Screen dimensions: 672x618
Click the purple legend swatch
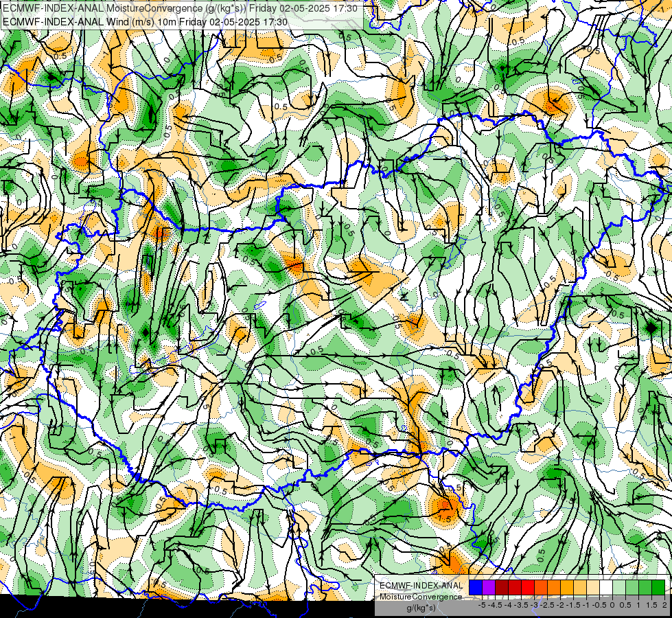(x=489, y=587)
